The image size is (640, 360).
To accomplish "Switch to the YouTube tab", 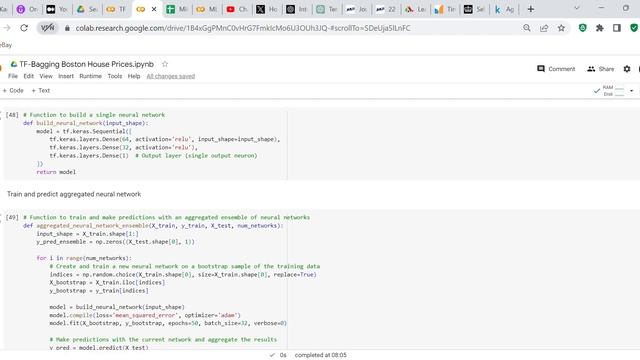I will [237, 9].
